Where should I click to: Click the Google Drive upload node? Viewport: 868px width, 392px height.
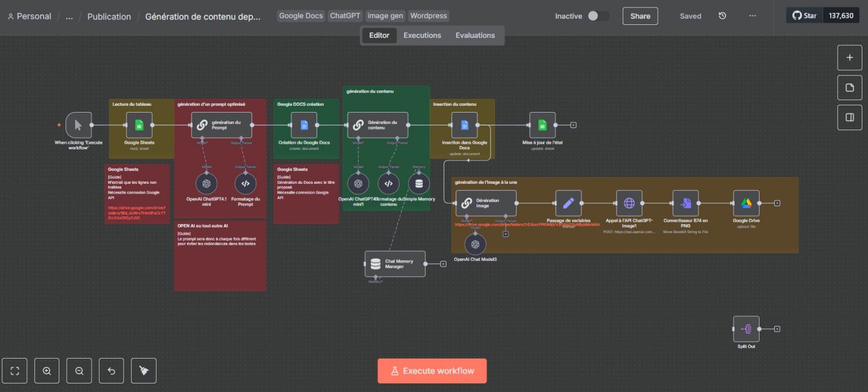click(746, 204)
